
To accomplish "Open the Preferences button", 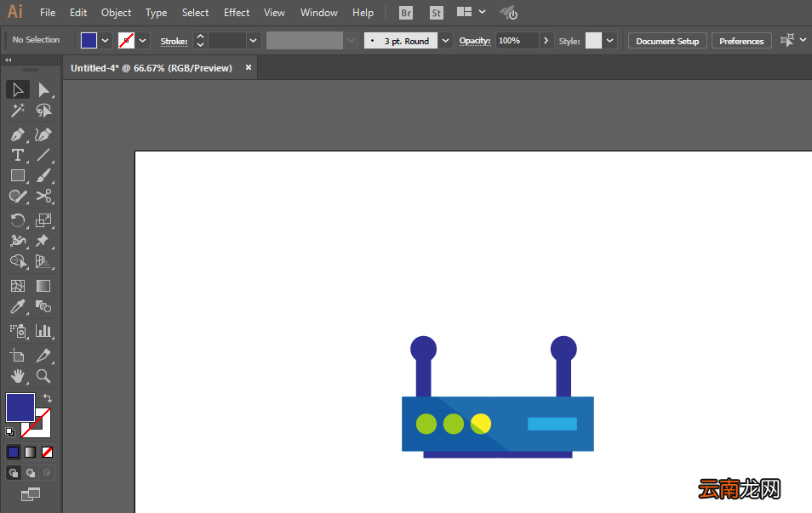I will pyautogui.click(x=741, y=41).
